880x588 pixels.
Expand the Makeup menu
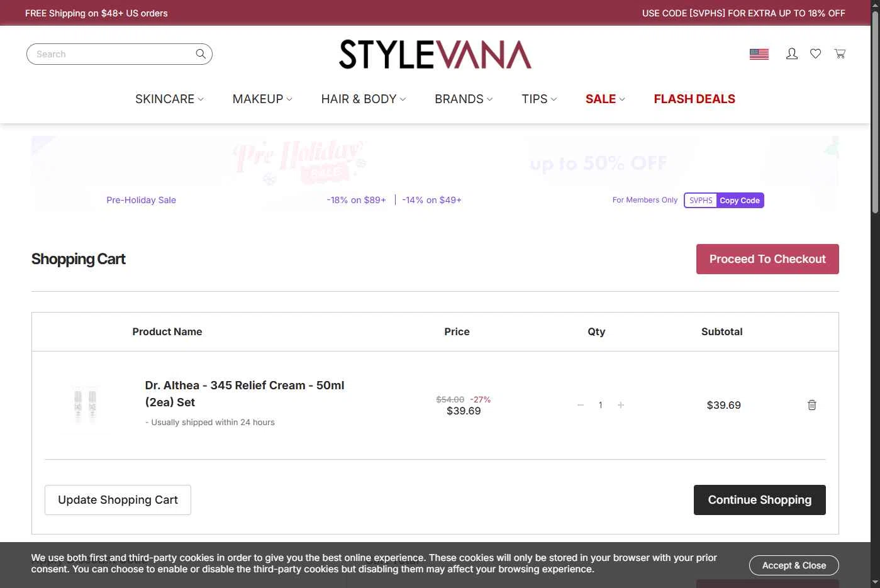pos(262,99)
